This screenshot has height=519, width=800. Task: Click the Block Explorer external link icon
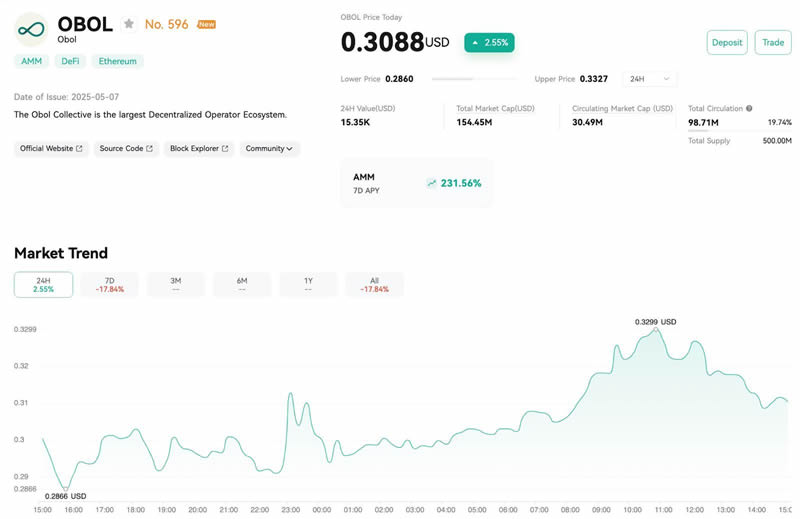tap(225, 149)
